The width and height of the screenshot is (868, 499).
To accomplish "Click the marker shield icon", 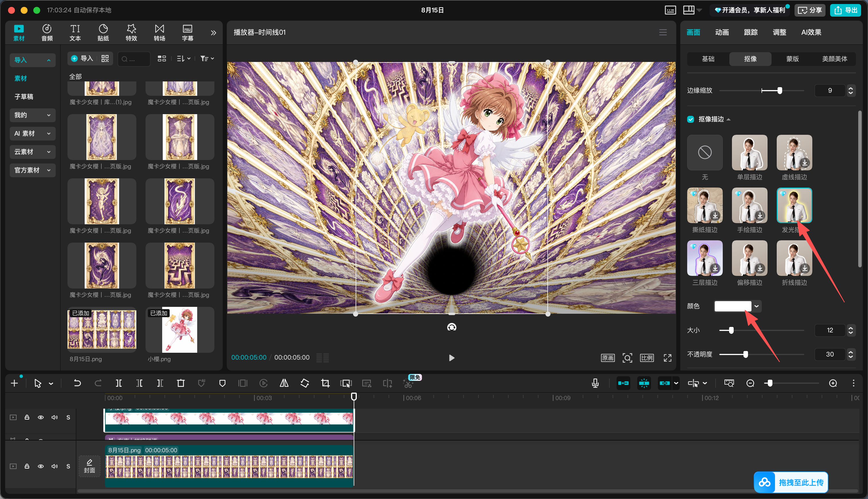I will click(222, 383).
